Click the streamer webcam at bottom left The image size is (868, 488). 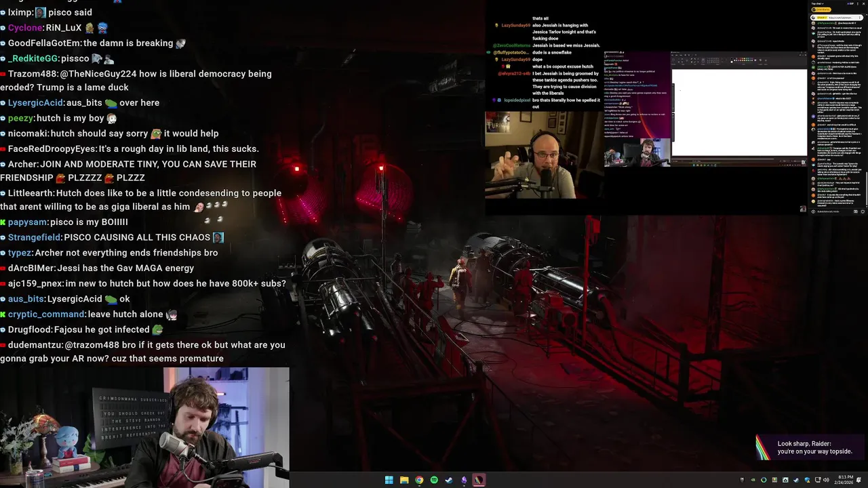144,428
